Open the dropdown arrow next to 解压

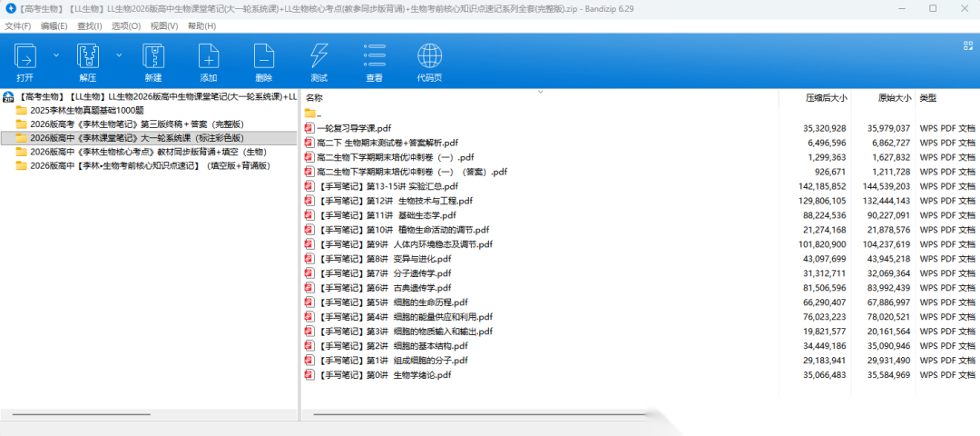click(x=119, y=55)
